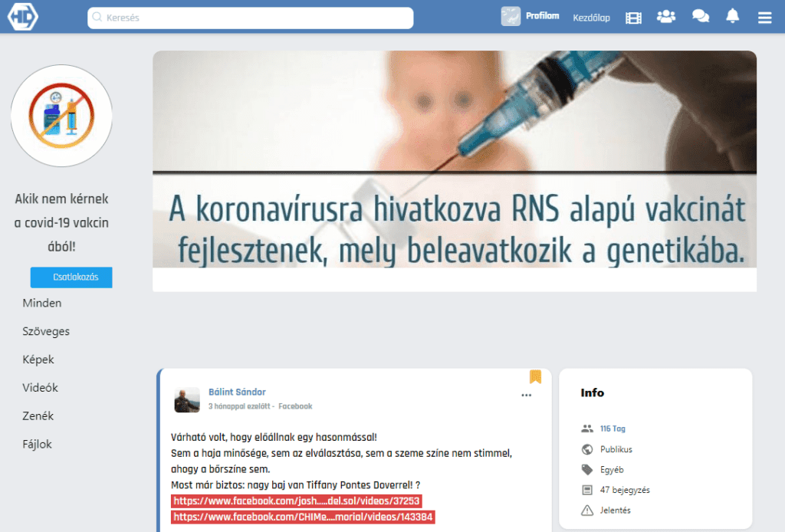Expand the post three-dots options menu
This screenshot has width=785, height=532.
(526, 396)
